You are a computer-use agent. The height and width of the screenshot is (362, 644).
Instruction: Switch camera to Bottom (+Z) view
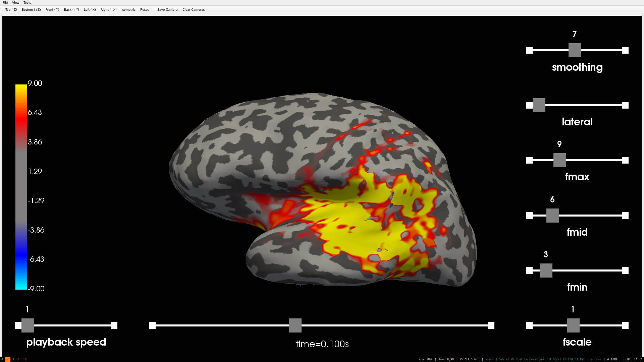[x=31, y=10]
